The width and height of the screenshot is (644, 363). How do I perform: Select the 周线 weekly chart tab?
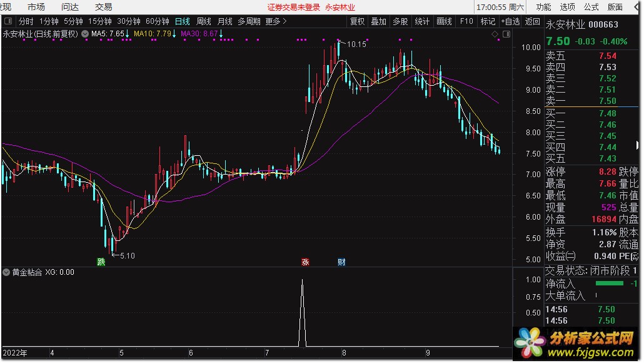coord(204,21)
